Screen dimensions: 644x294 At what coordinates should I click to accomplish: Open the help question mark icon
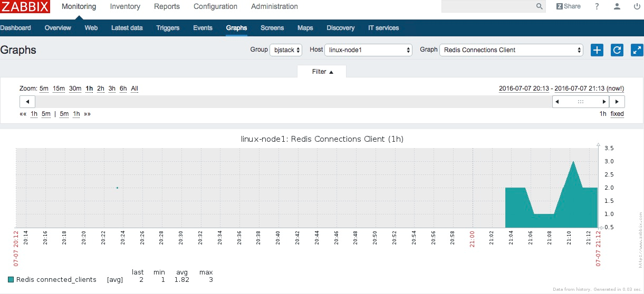(597, 7)
